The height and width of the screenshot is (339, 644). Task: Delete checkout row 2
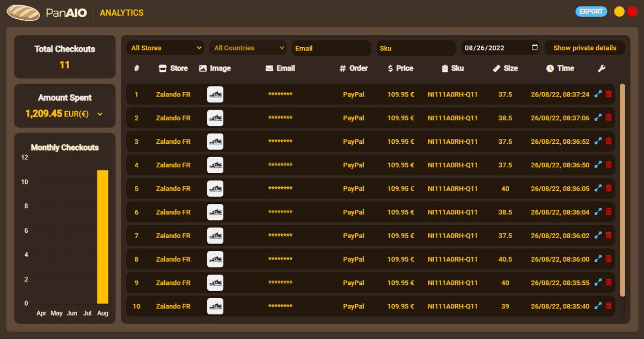click(x=609, y=118)
